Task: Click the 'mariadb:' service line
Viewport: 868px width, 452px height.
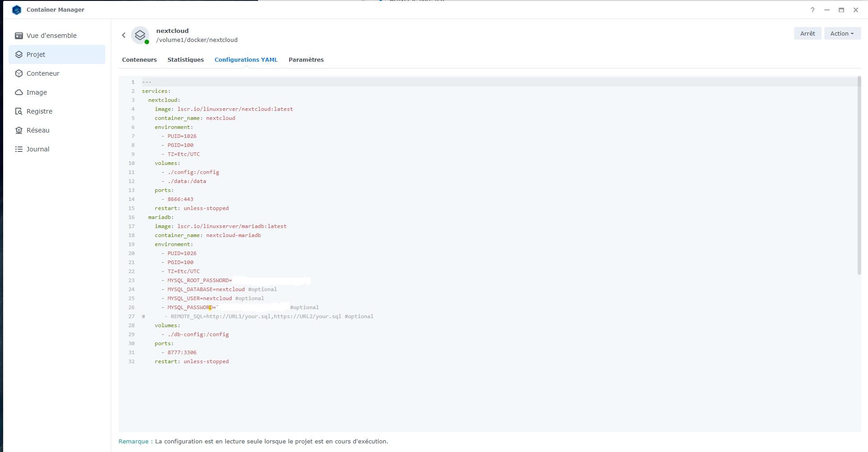Action: pyautogui.click(x=161, y=217)
